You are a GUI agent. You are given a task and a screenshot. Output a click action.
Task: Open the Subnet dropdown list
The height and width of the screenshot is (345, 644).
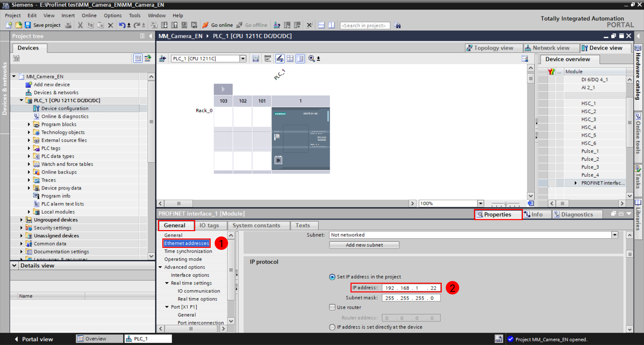coord(615,235)
